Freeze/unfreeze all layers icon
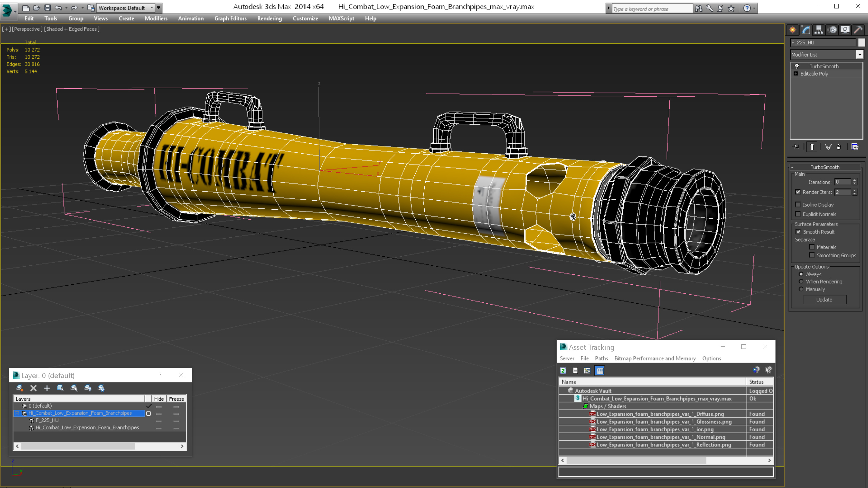Screen dimensions: 868x488 point(101,388)
